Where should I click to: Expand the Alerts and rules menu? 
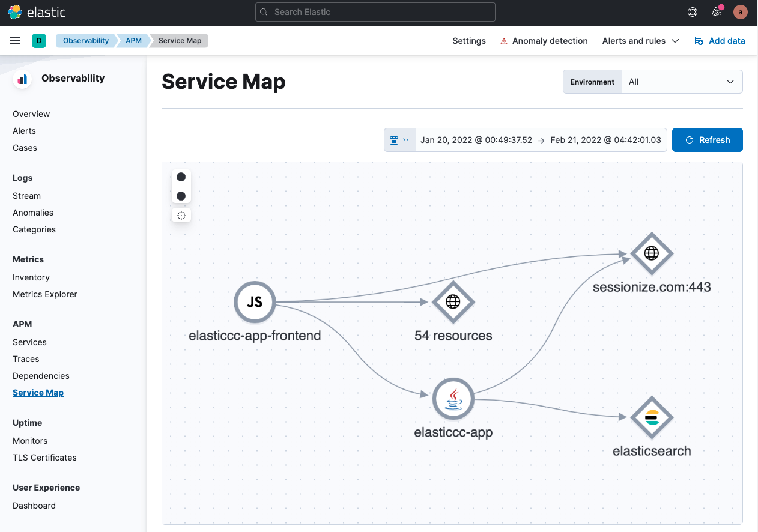[640, 41]
